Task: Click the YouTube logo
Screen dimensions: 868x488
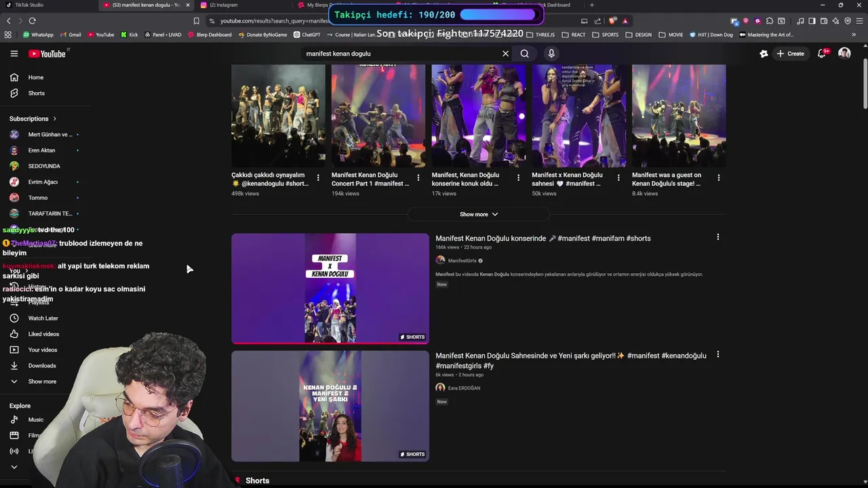Action: [47, 54]
